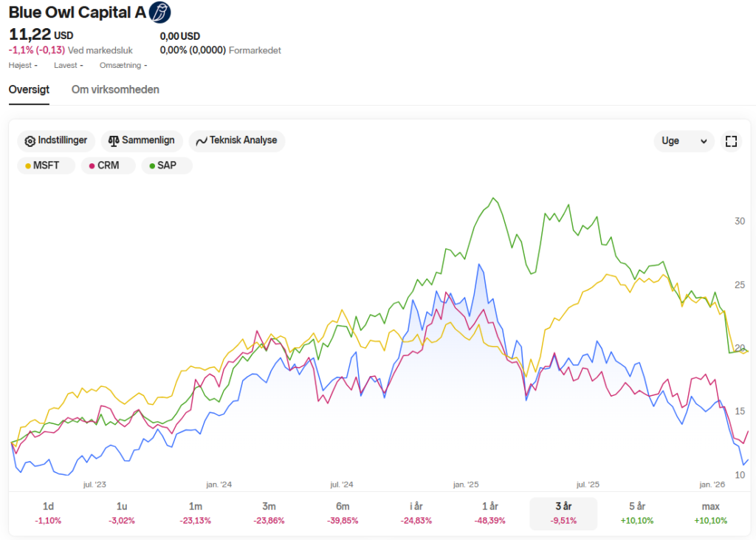Open Indstillinger chart settings

click(x=56, y=141)
